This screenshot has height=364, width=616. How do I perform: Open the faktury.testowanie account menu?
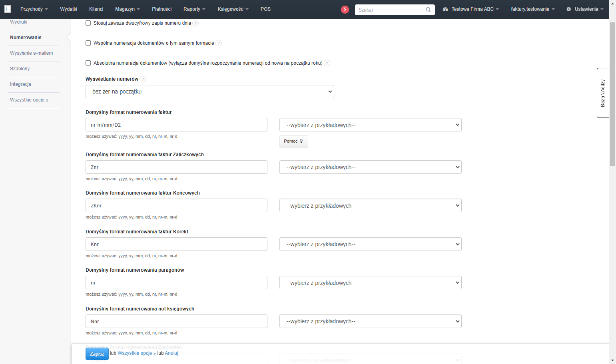(x=532, y=9)
